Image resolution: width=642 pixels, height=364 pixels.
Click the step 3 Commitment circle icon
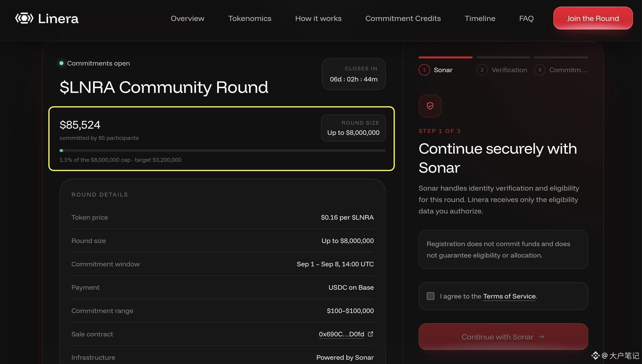click(539, 70)
